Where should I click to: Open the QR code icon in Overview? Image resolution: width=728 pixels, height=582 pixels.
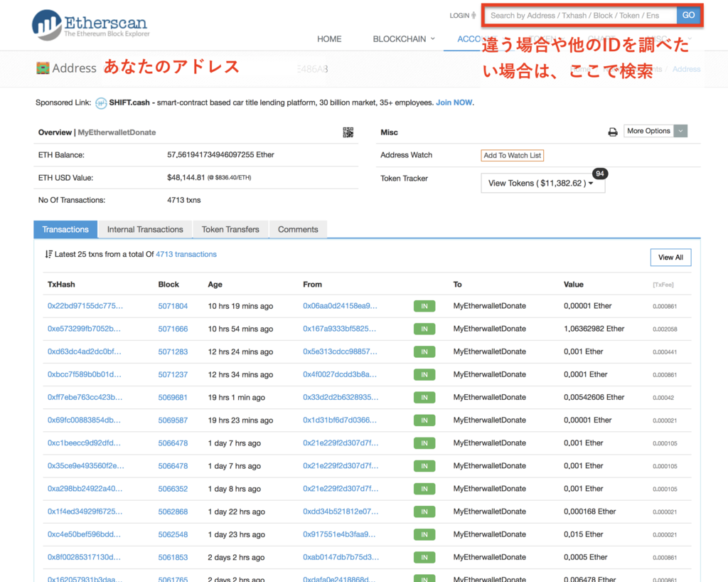click(348, 132)
